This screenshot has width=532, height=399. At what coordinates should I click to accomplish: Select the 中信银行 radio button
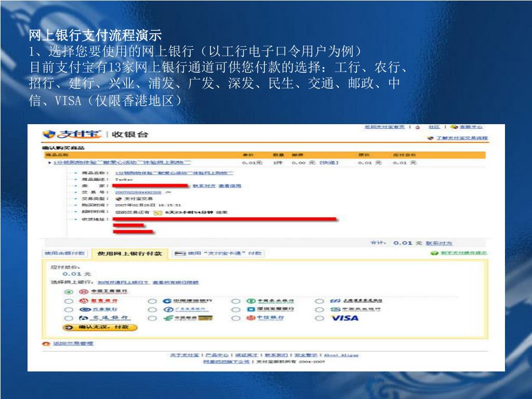coord(236,318)
